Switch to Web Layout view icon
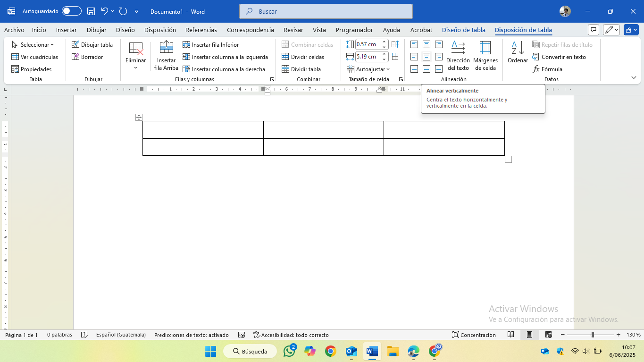Screen dimensions: 644x362 (x=549, y=335)
